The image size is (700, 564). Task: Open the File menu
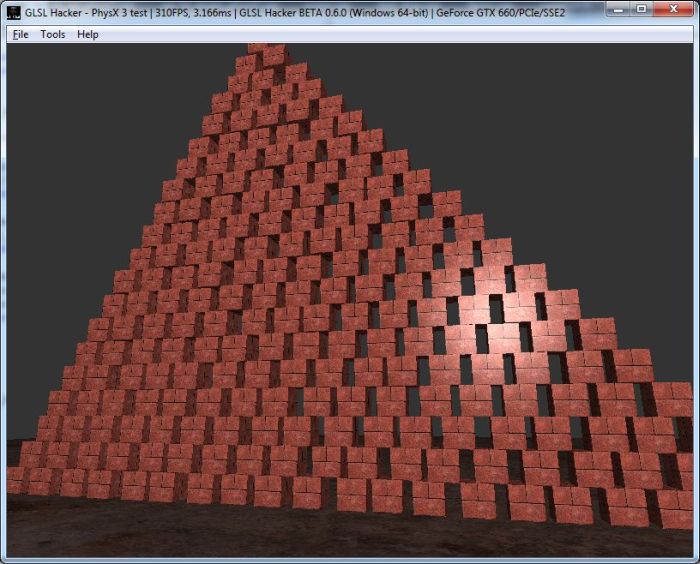21,34
